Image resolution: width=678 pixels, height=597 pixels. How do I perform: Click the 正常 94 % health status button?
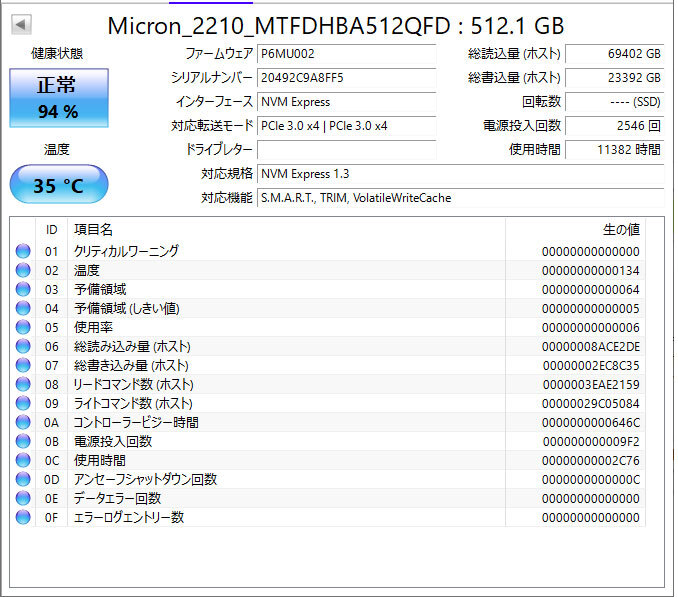[x=59, y=98]
